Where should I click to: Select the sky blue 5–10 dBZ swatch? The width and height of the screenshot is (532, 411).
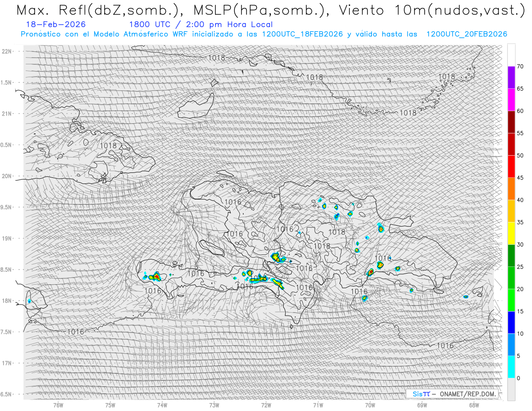[511, 344]
